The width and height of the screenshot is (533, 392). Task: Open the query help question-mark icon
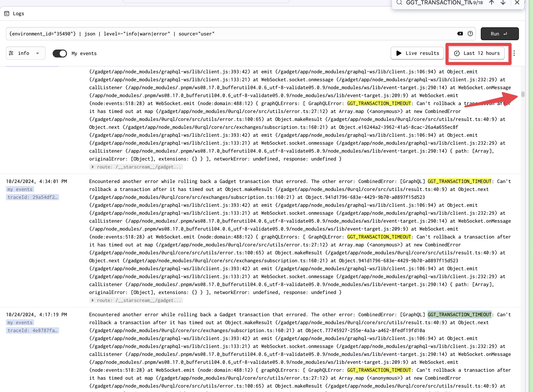click(x=470, y=34)
